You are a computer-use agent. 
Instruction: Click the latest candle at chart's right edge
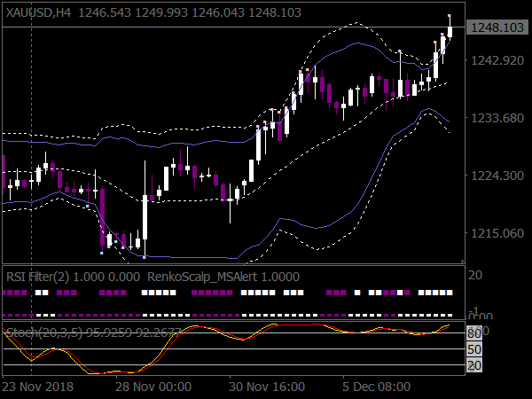450,31
